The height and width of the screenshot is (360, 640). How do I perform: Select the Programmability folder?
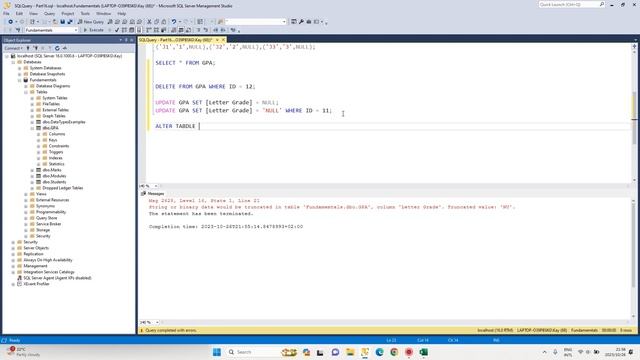pos(51,212)
